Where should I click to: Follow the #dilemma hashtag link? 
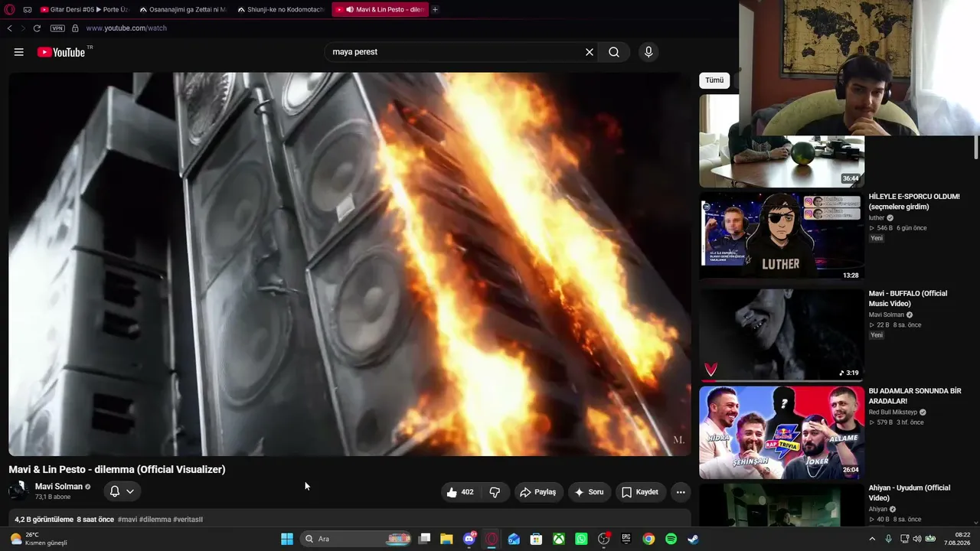(x=155, y=520)
